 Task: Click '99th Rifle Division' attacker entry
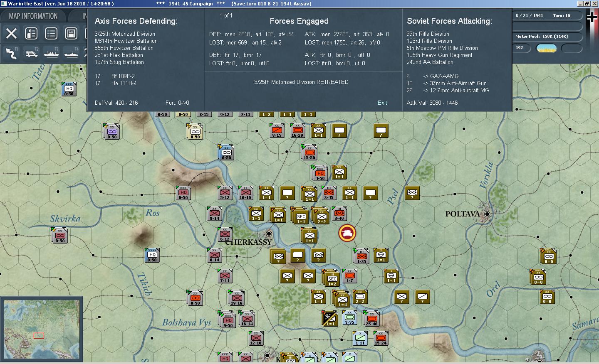[x=428, y=34]
